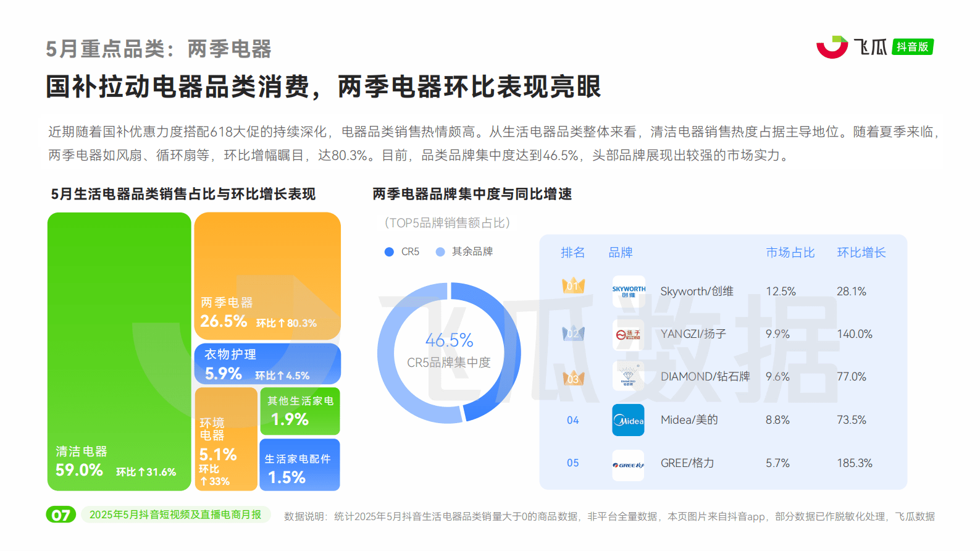Click the orange crown 03 rank icon
This screenshot has height=551, width=980.
coord(573,377)
